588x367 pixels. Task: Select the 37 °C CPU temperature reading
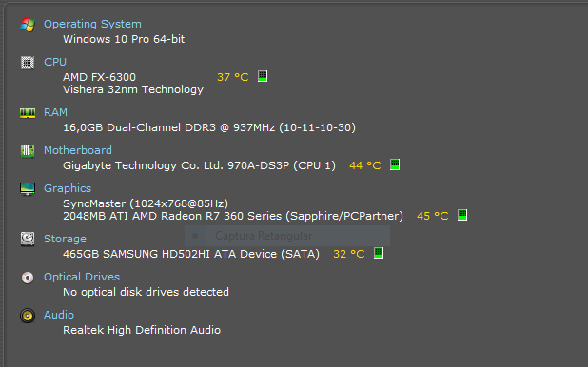click(x=233, y=77)
